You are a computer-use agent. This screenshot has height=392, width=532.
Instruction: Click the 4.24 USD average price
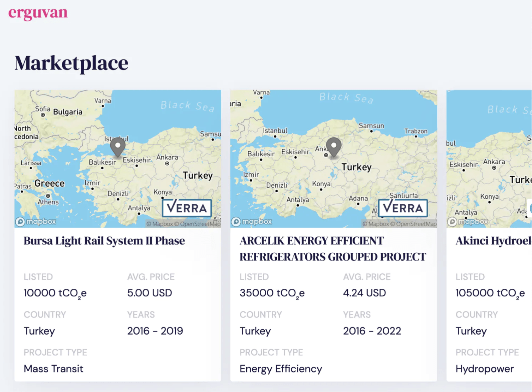(364, 293)
